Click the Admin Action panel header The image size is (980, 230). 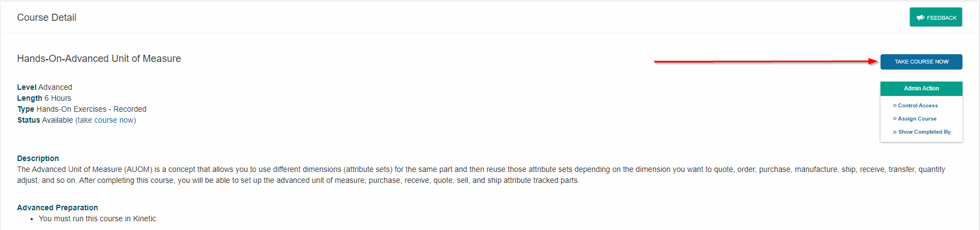922,89
